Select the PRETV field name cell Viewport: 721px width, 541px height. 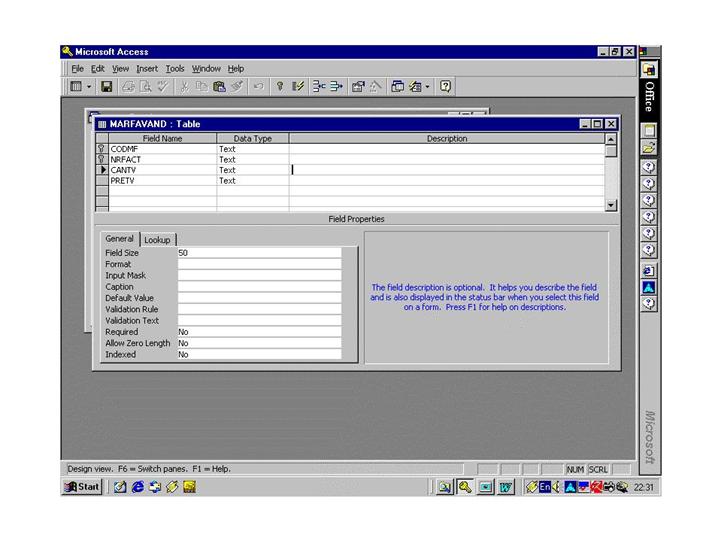point(162,181)
